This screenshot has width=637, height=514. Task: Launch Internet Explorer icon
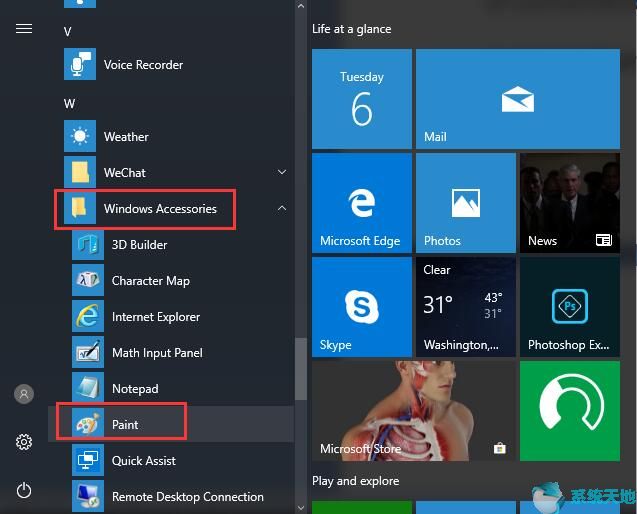point(88,316)
